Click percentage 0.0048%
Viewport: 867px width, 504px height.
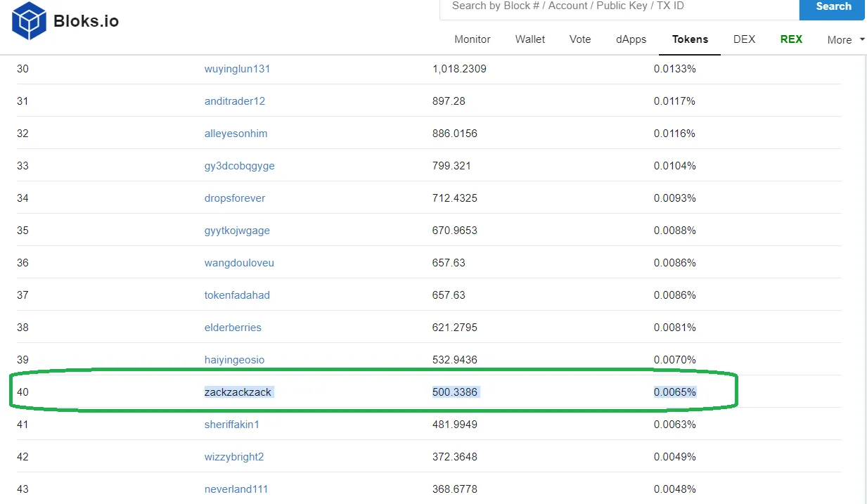tap(675, 489)
